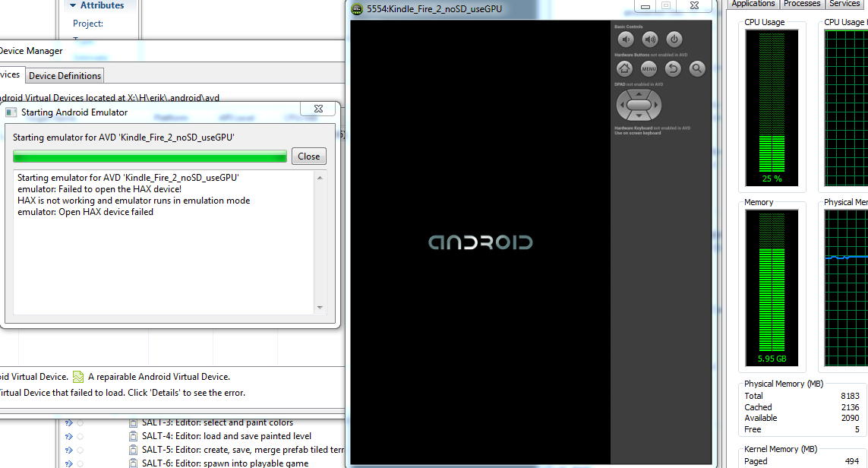Viewport: 868px width, 468px height.
Task: Open task SALT-4: Editor load and save painted level
Action: point(226,436)
